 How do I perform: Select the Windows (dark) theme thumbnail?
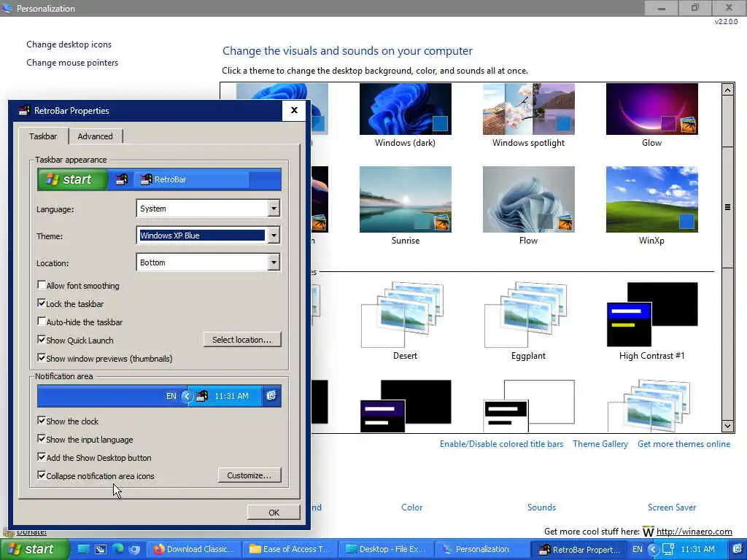(x=405, y=116)
